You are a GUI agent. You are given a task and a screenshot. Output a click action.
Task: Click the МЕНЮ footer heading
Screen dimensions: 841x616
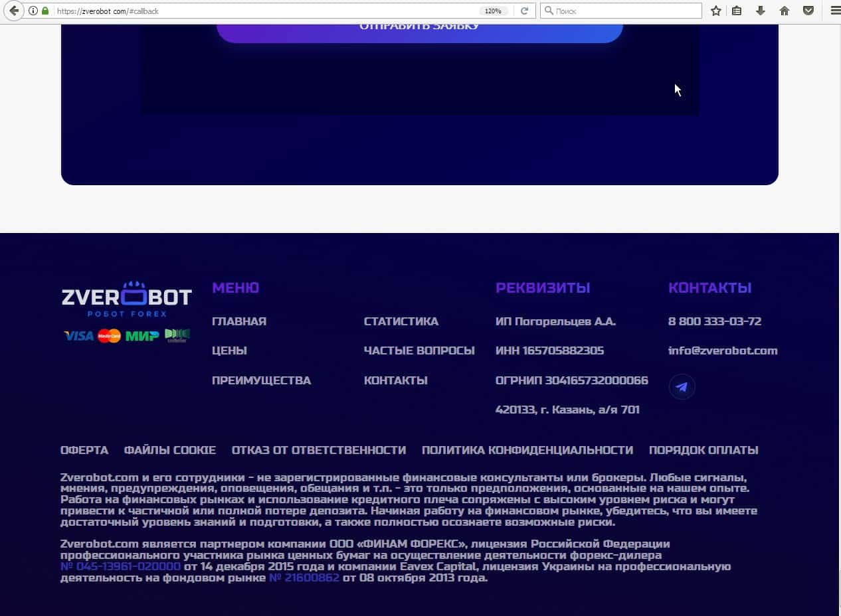(235, 287)
